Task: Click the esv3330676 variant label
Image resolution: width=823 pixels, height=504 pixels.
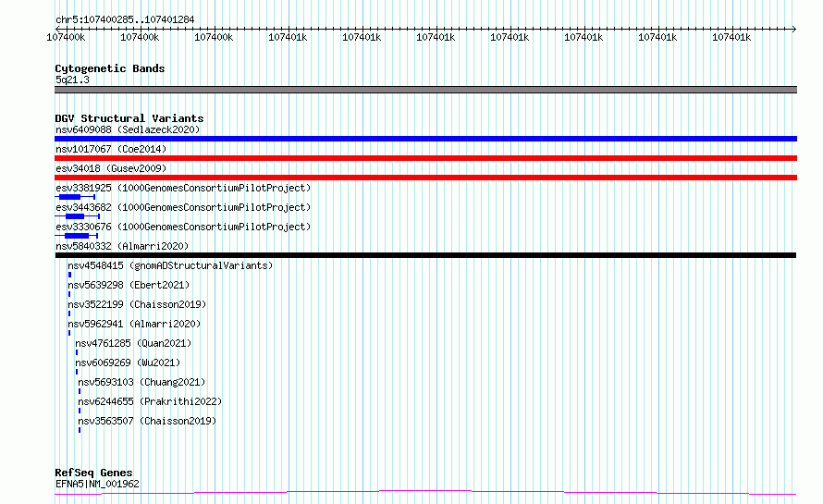Action: (183, 227)
